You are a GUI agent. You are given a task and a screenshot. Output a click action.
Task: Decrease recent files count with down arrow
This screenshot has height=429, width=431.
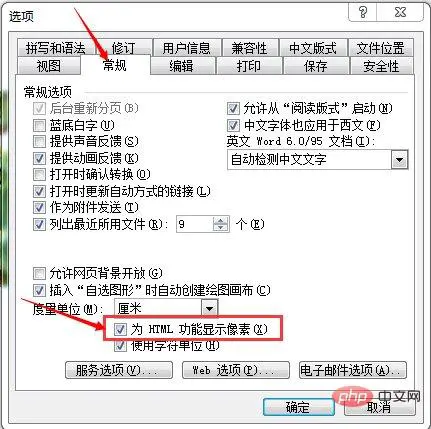click(x=220, y=228)
